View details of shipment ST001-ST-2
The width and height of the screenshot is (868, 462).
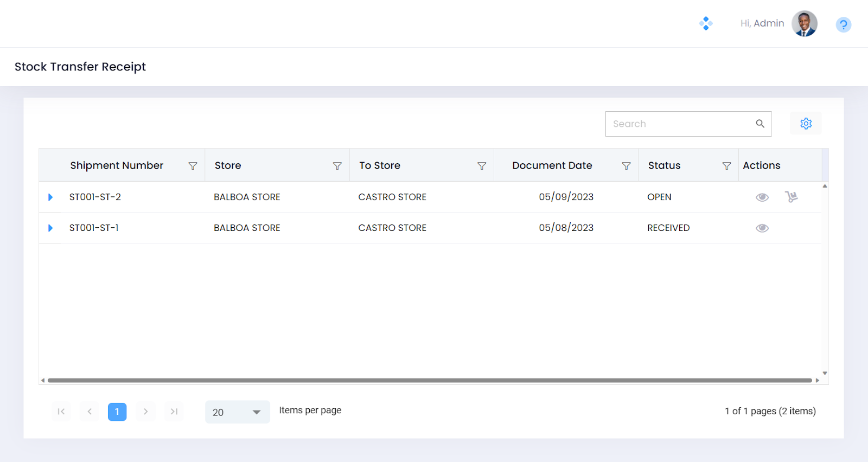[762, 197]
